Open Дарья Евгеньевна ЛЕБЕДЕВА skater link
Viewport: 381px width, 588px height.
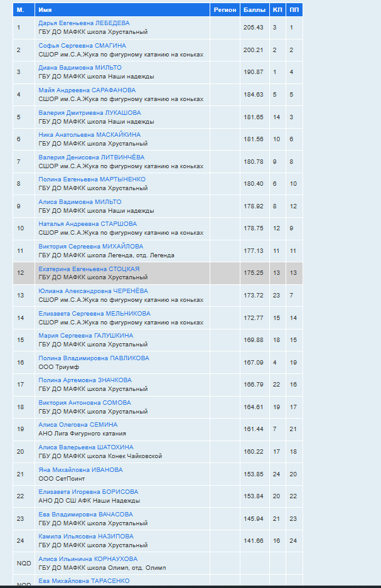point(84,23)
